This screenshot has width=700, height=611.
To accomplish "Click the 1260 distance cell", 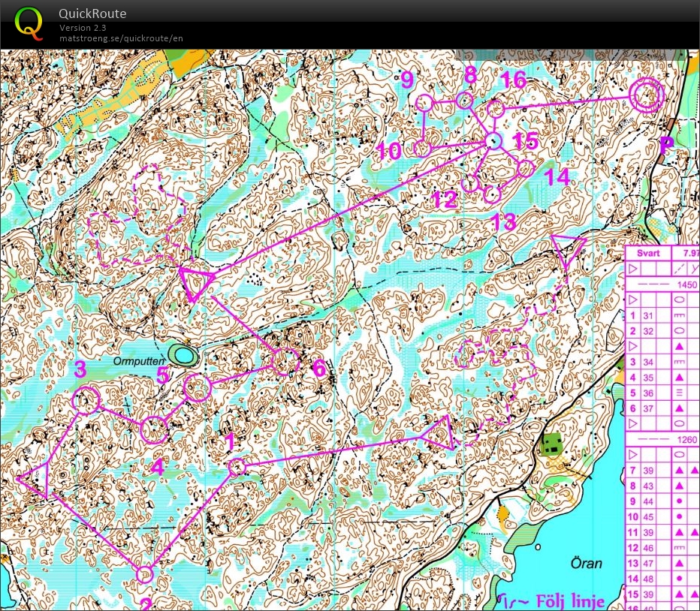I will tap(686, 440).
